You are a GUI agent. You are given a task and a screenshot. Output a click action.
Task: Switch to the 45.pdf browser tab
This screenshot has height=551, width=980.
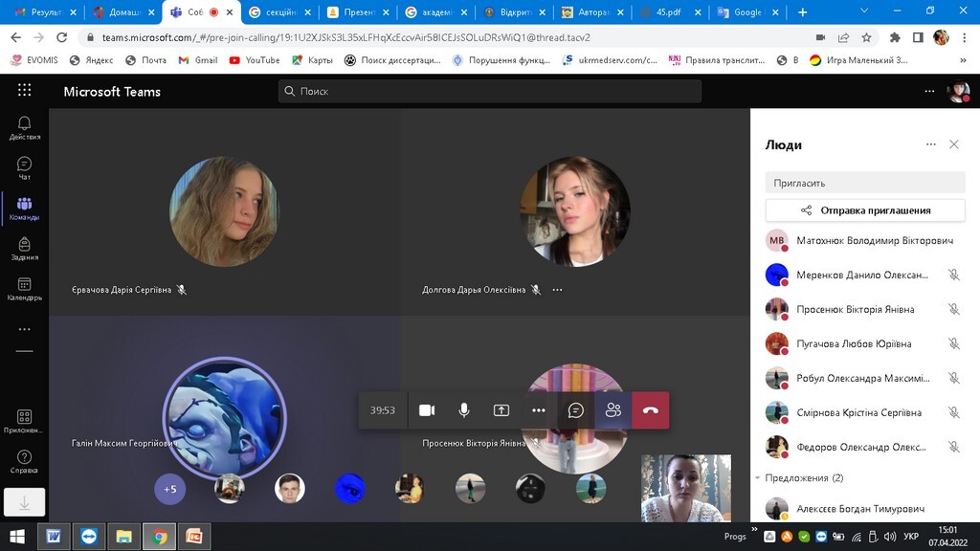[670, 12]
